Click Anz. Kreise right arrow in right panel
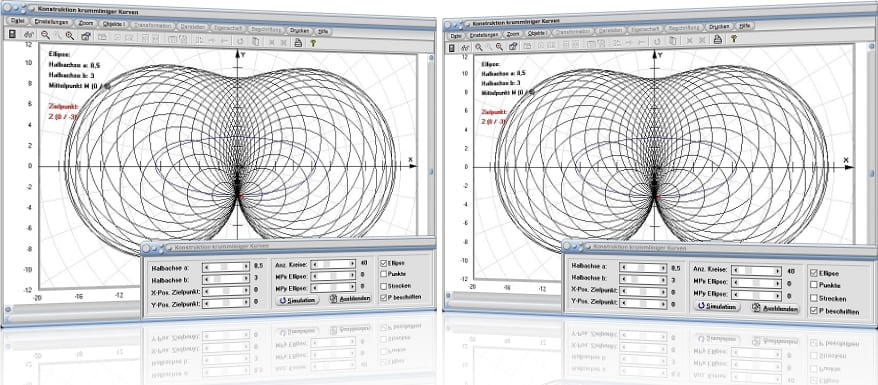 778,270
